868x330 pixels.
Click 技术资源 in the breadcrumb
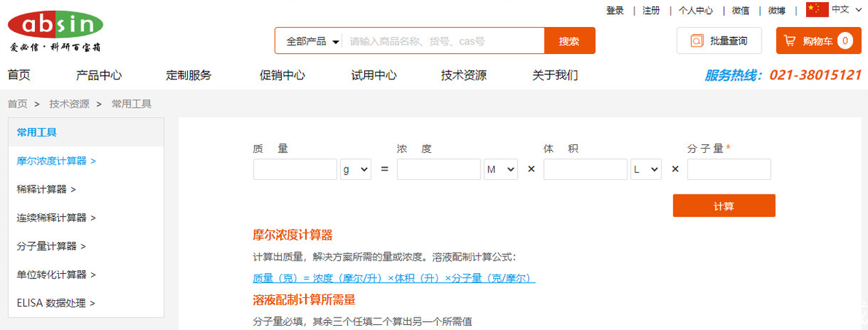pyautogui.click(x=69, y=103)
